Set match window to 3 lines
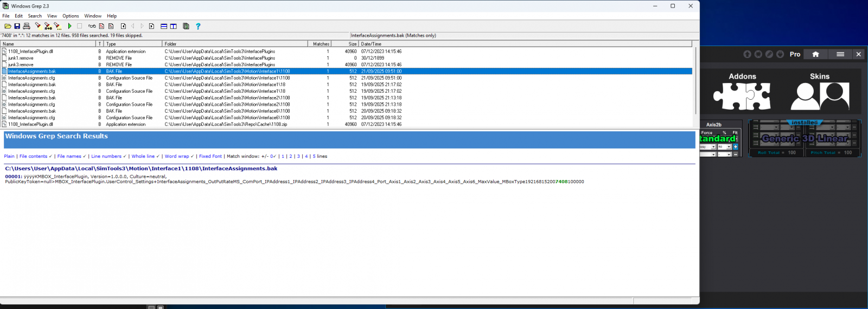868x309 pixels. pos(298,156)
